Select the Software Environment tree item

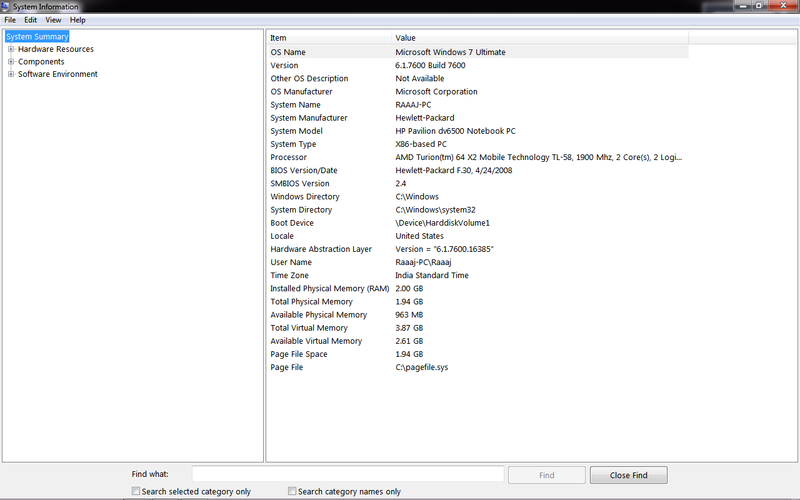58,74
